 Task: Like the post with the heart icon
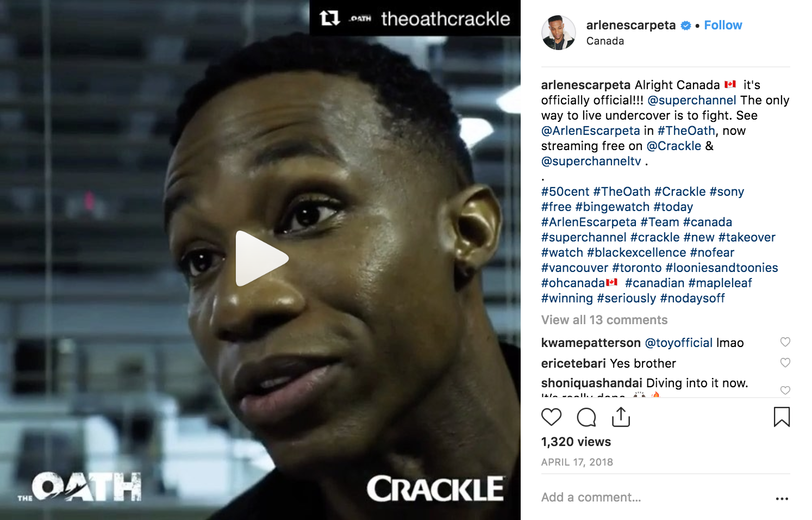[551, 417]
